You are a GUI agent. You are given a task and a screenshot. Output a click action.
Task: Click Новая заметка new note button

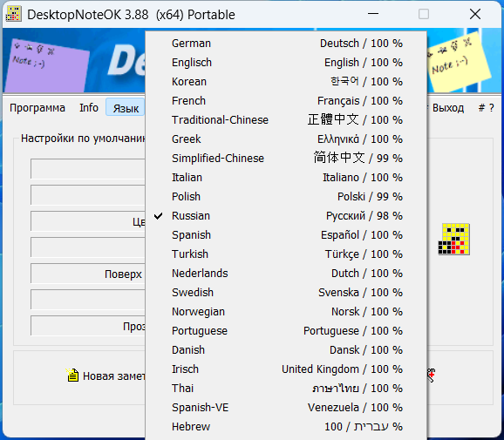click(x=106, y=376)
